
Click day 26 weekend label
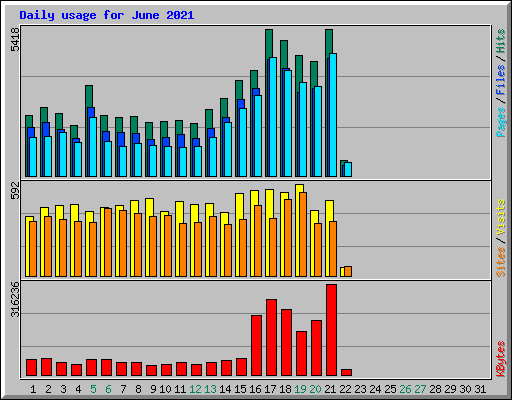(405, 389)
